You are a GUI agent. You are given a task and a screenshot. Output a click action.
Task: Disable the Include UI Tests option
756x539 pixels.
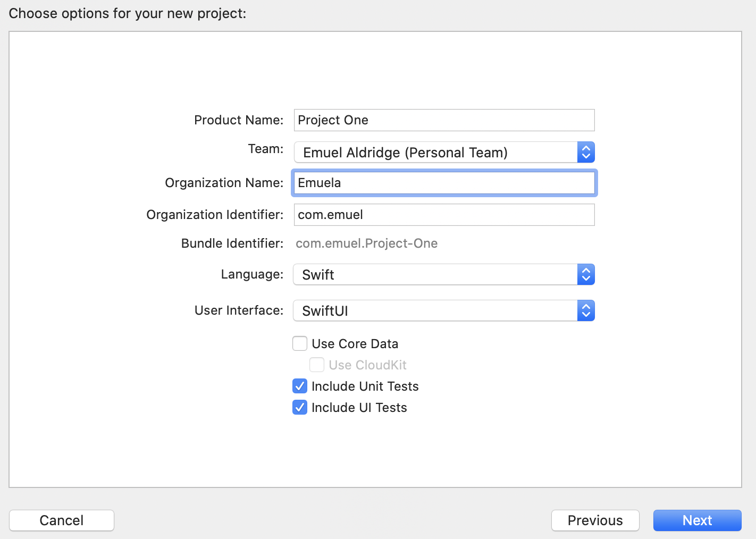300,408
